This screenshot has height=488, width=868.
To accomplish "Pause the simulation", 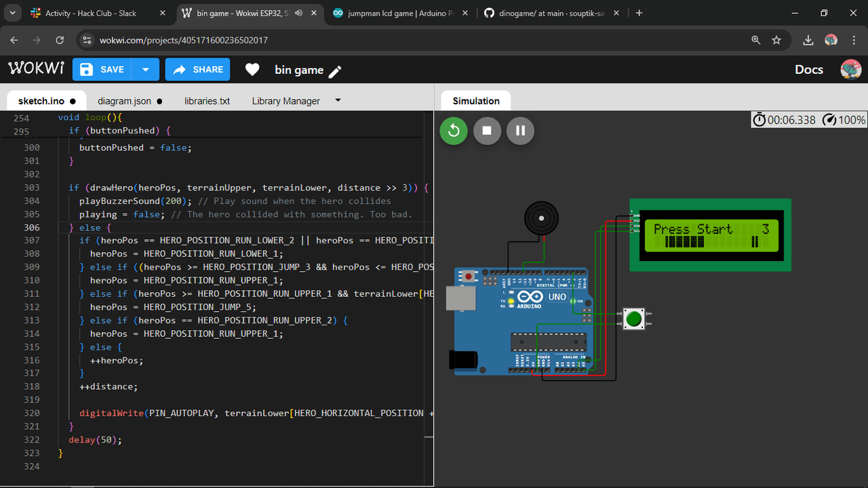I will tap(520, 131).
